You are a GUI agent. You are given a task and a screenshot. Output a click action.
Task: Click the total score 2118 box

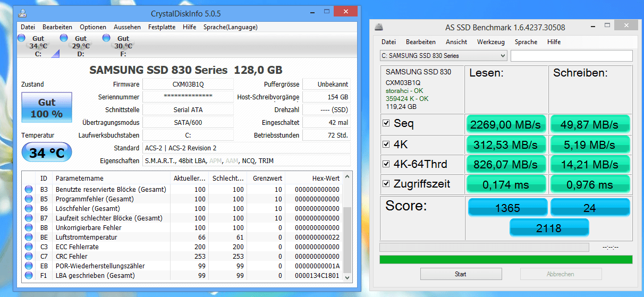549,228
